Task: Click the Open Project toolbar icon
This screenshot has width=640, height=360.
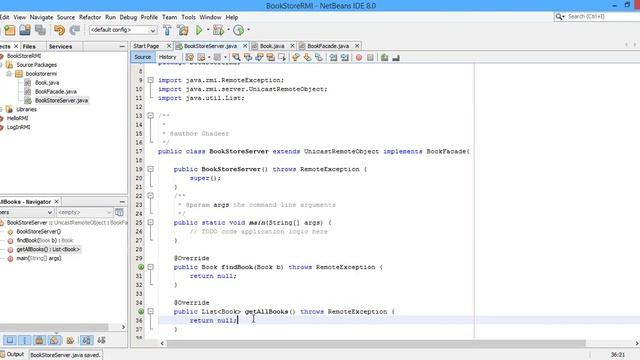Action: [25, 30]
